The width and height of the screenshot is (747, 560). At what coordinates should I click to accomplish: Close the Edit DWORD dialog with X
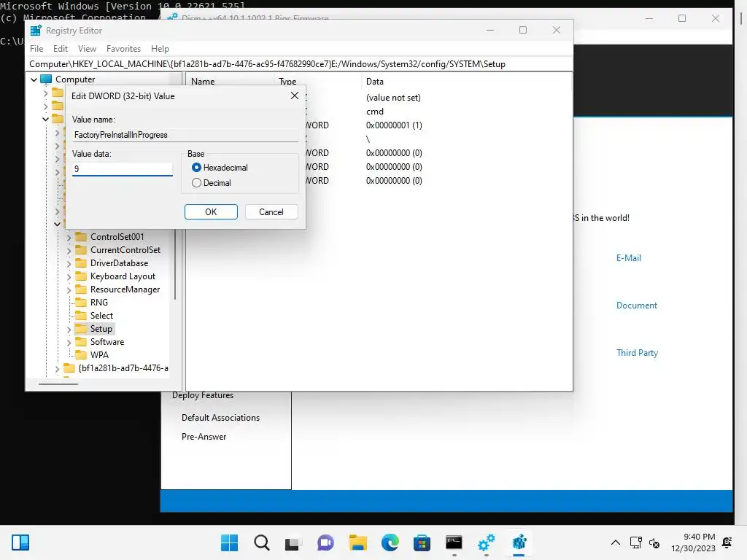[x=295, y=96]
